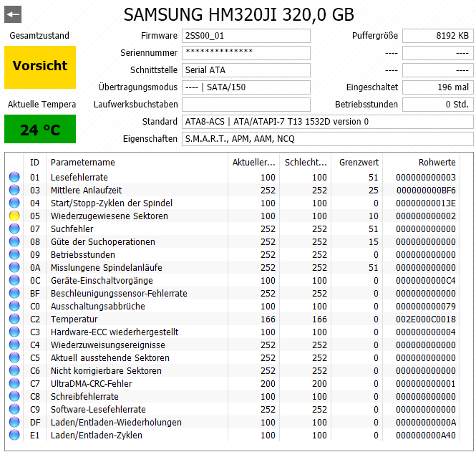
Task: Select the Wiederzugewiesene Sektoren parameter name
Action: click(110, 216)
